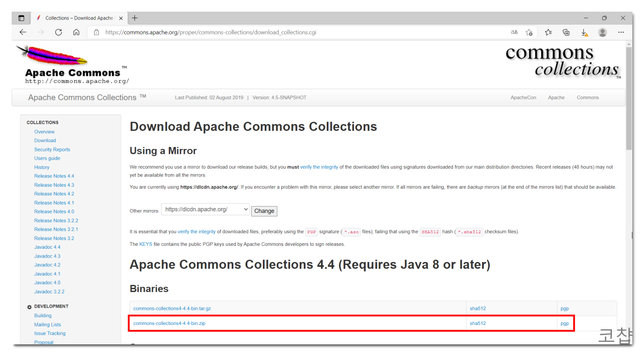Open ApacheCon in the top navigation
Viewport: 644px width, 356px height.
click(523, 97)
